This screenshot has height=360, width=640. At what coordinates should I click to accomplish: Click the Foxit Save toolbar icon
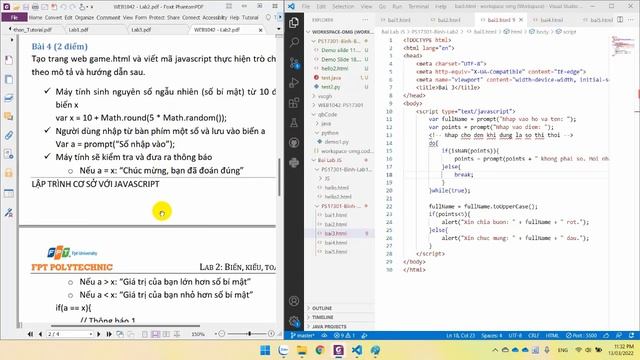click(26, 7)
